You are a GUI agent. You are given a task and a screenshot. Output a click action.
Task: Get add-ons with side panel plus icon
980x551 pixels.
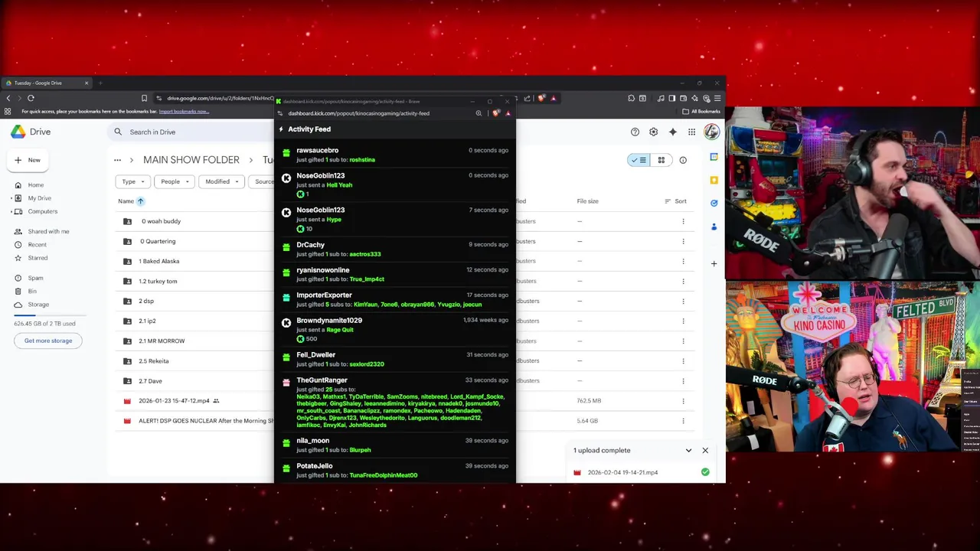[714, 263]
